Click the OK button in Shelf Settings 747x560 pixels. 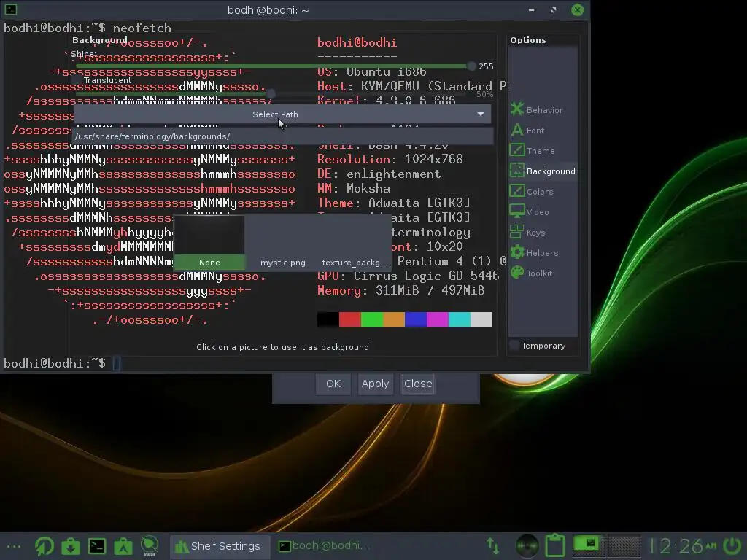tap(333, 384)
